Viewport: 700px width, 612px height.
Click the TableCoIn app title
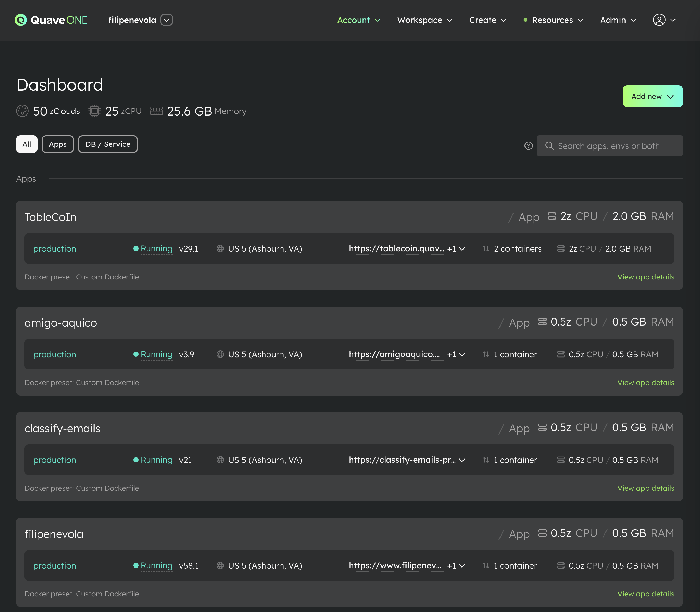[x=51, y=217]
